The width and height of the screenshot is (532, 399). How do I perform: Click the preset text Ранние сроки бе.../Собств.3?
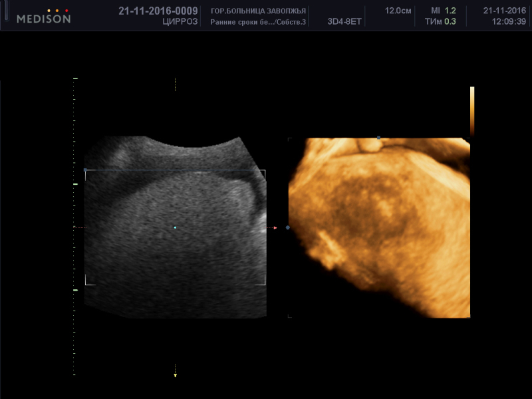[x=258, y=22]
